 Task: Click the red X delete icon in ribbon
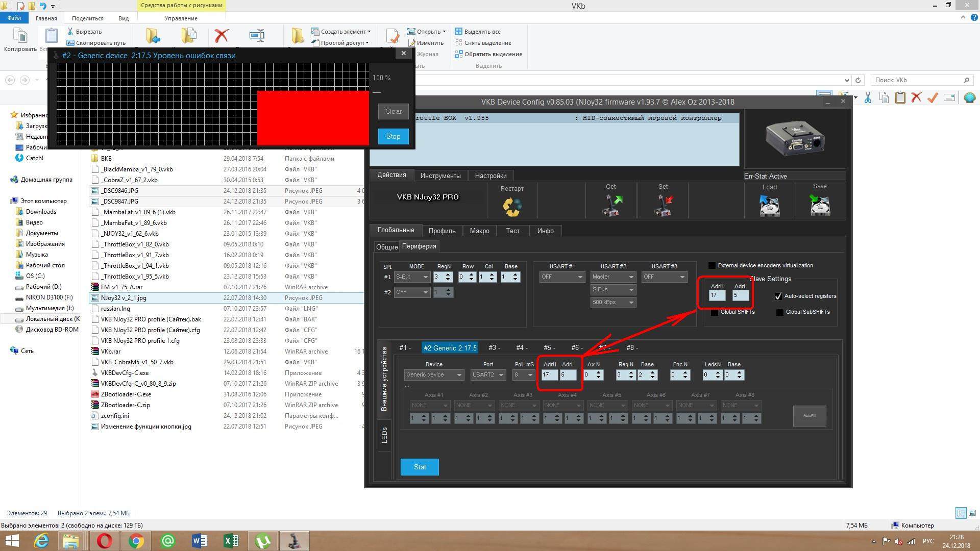[222, 35]
